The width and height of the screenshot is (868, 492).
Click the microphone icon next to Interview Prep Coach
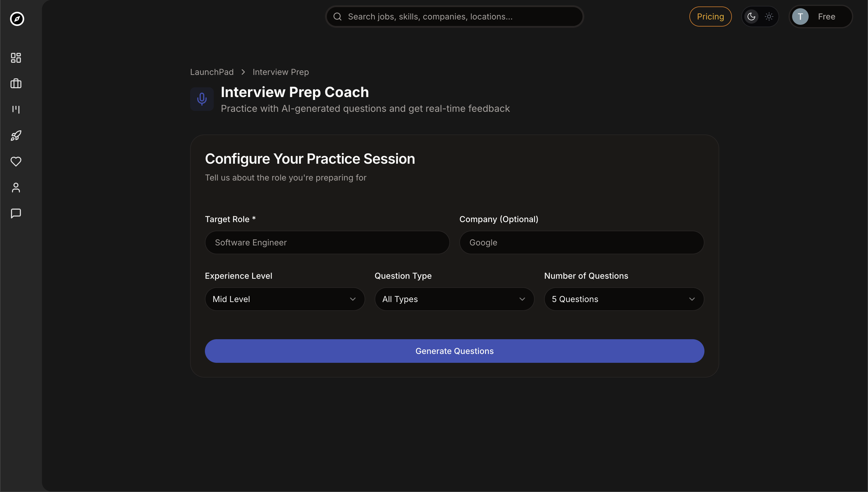[x=202, y=99]
